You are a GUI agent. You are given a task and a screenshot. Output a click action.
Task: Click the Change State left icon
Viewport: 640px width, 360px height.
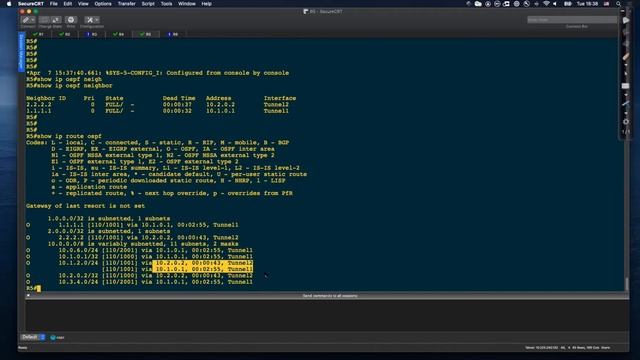[45, 20]
